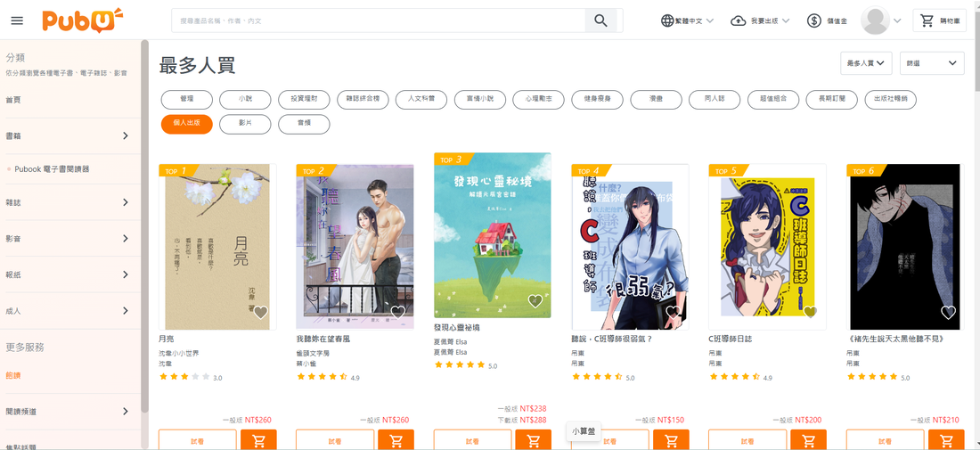Go to 首頁 in sidebar
The image size is (980, 450).
[13, 100]
